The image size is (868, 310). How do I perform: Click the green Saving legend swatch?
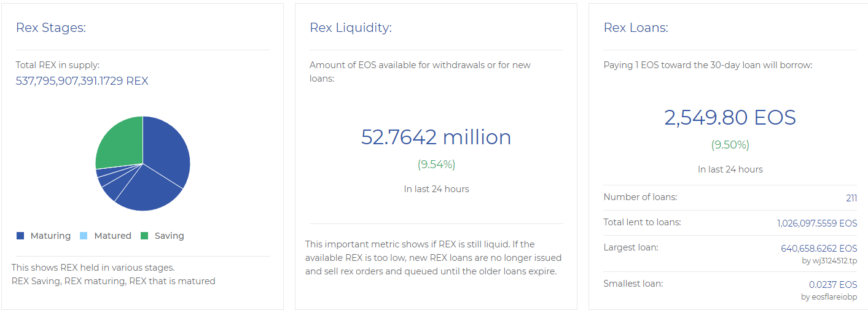[145, 236]
